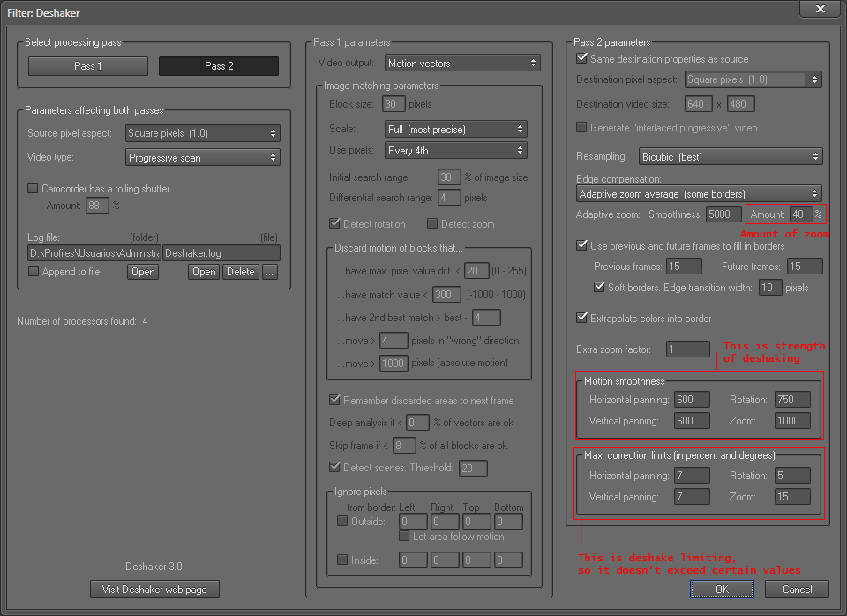The width and height of the screenshot is (847, 616).
Task: Open Use pixels Every 4th dropdown
Action: point(456,150)
